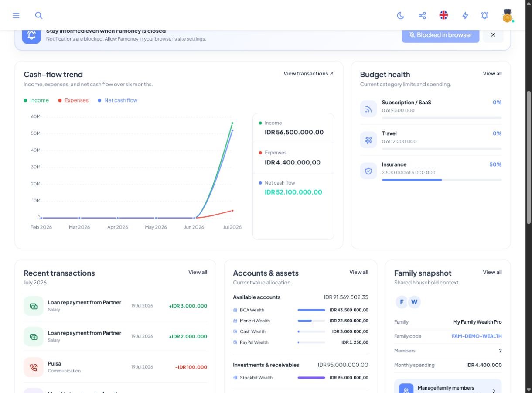Click View all in Accounts & assets

(x=359, y=272)
